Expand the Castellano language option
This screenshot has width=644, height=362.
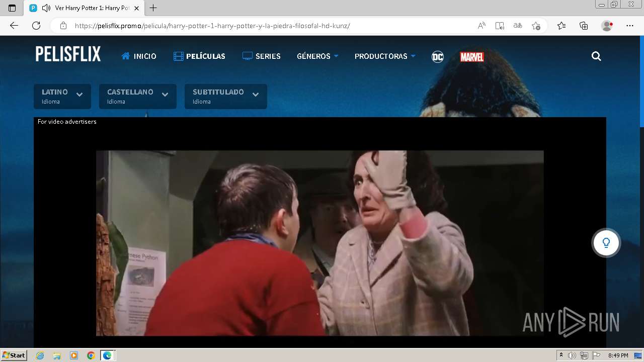[138, 97]
